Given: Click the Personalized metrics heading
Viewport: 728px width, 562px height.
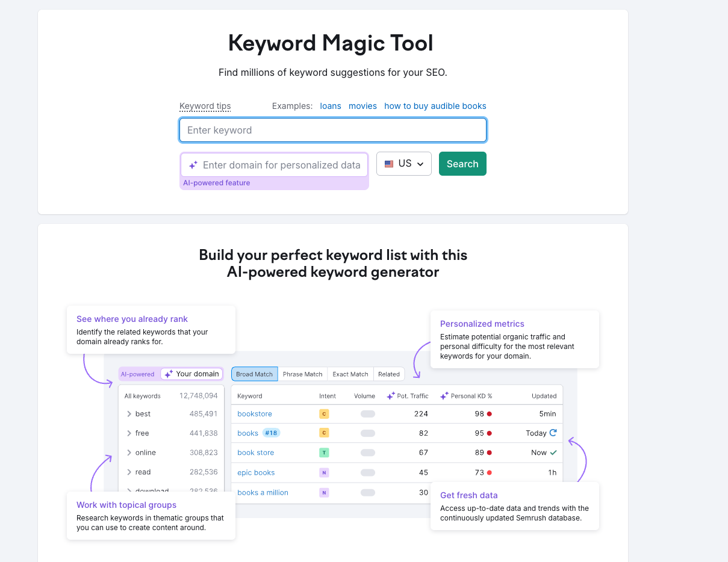Looking at the screenshot, I should (x=482, y=324).
